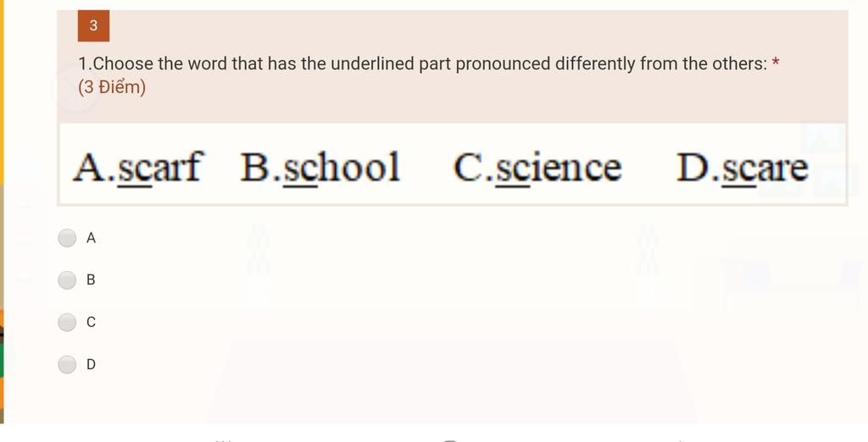Click the option label text B
This screenshot has height=442, width=868.
click(x=91, y=280)
